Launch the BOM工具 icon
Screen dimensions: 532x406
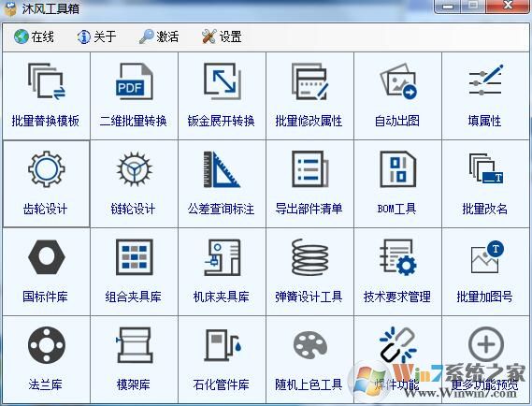tap(398, 169)
